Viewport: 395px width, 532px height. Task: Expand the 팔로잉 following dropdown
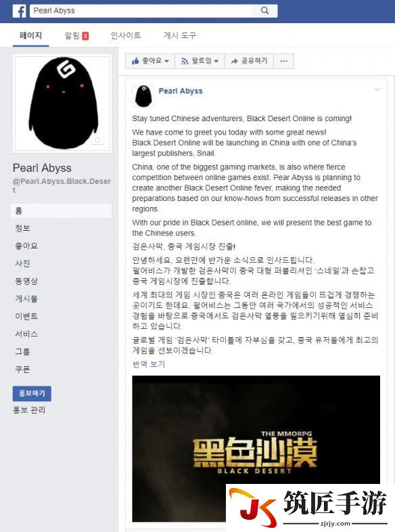click(200, 61)
